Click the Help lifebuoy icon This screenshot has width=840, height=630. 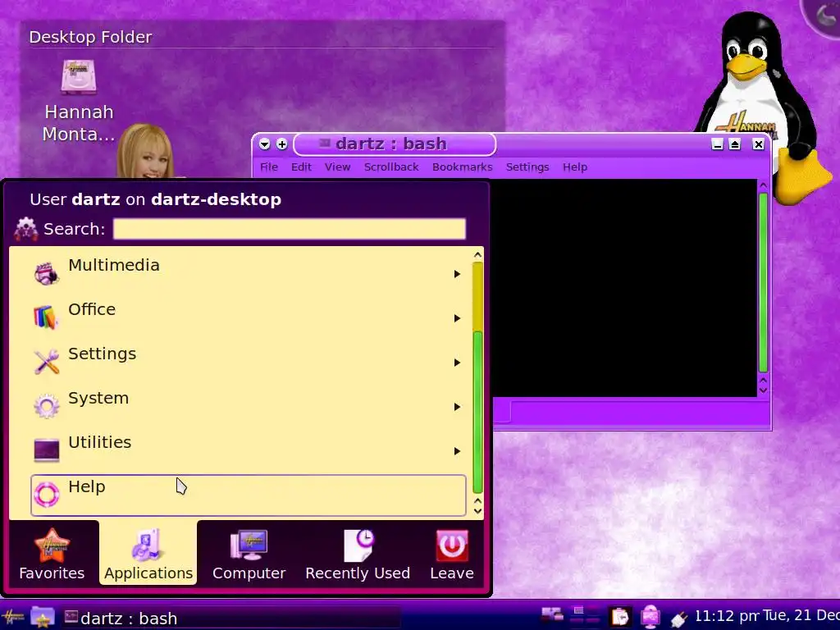click(x=47, y=494)
